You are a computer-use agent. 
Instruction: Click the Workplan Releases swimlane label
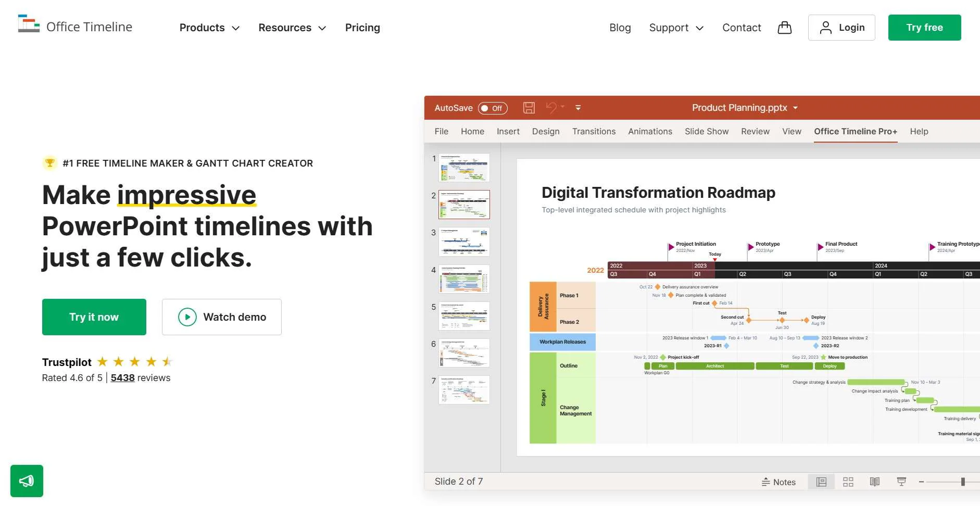coord(562,342)
